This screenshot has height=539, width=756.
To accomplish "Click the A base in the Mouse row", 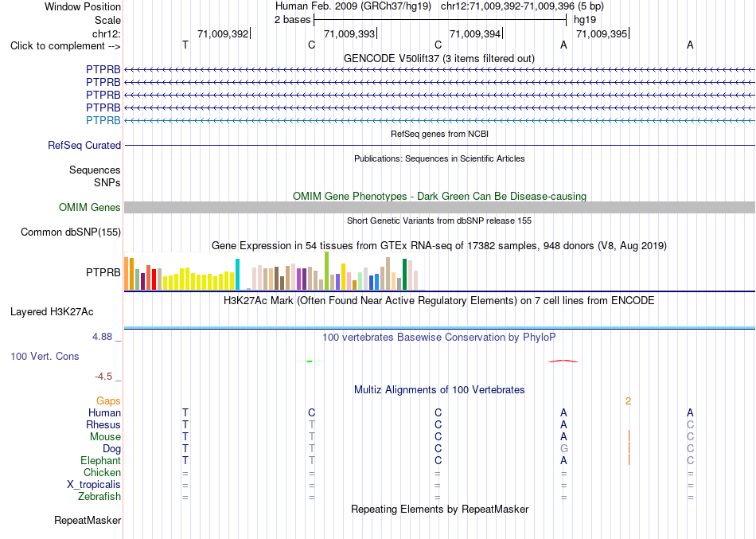I will (563, 437).
